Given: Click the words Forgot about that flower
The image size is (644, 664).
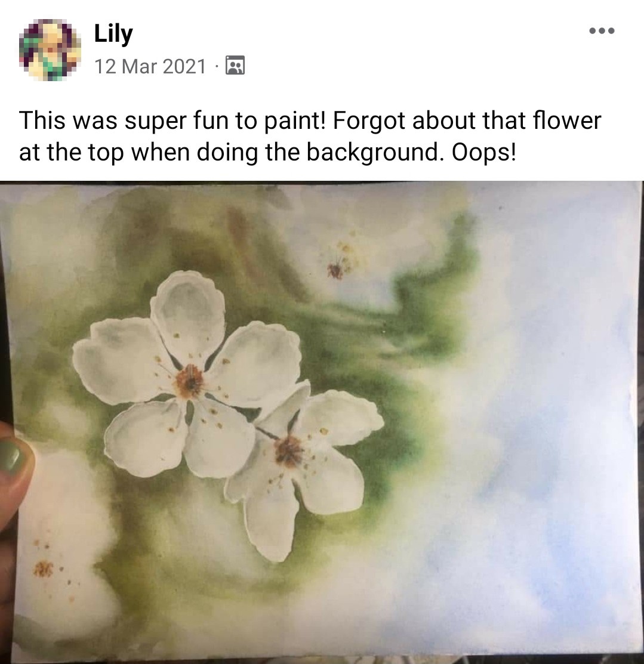Looking at the screenshot, I should pos(467,121).
